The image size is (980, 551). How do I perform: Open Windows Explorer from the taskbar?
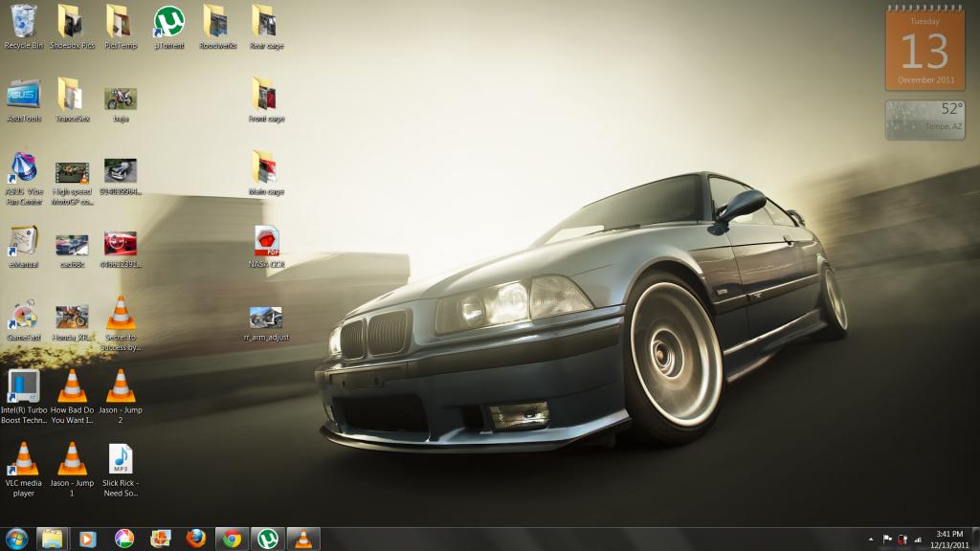pos(52,538)
